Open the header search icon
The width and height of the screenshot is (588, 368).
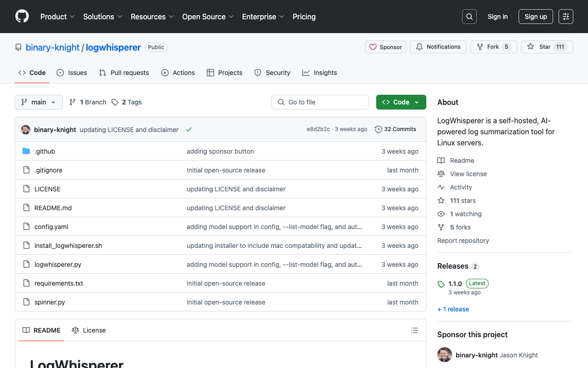(469, 16)
